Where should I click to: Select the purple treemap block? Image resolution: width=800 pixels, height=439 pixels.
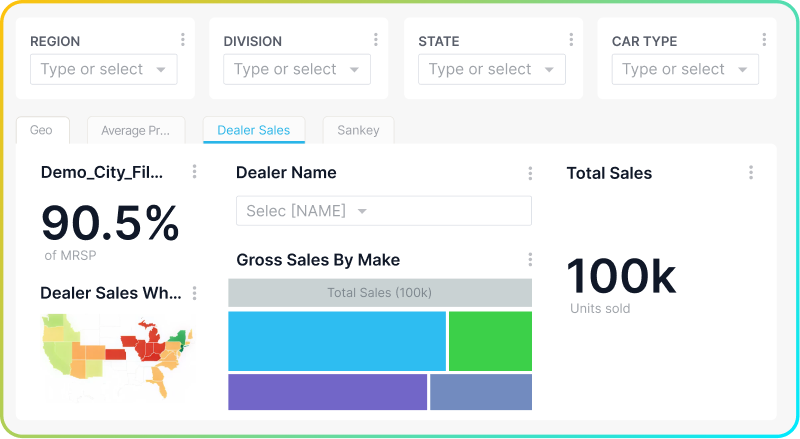328,392
